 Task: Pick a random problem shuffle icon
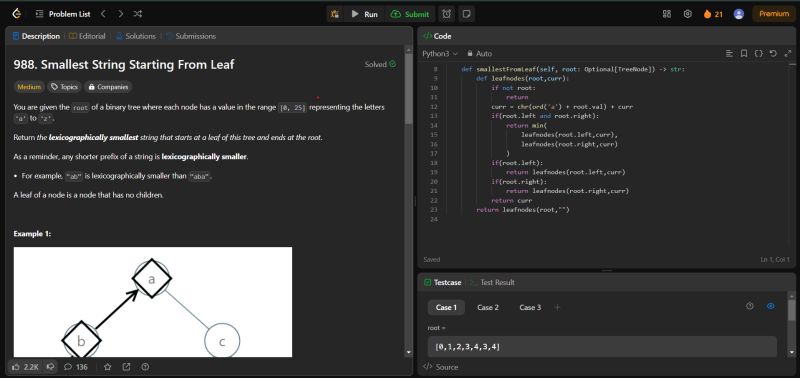(x=138, y=14)
